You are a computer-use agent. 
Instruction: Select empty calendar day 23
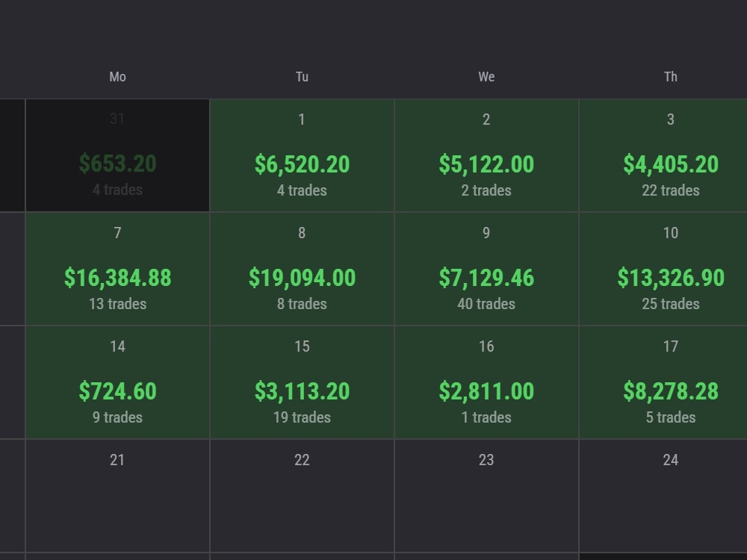(486, 496)
